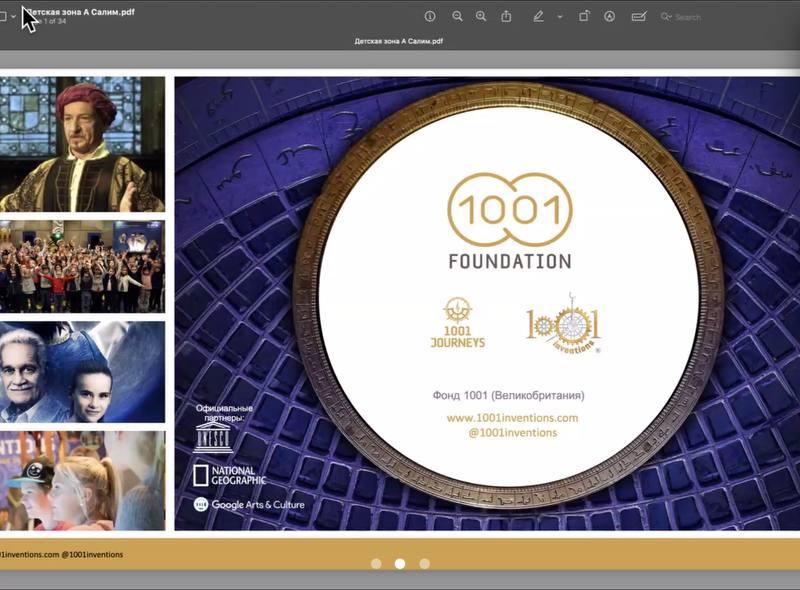Open the www.1001inventions.com link

click(512, 418)
